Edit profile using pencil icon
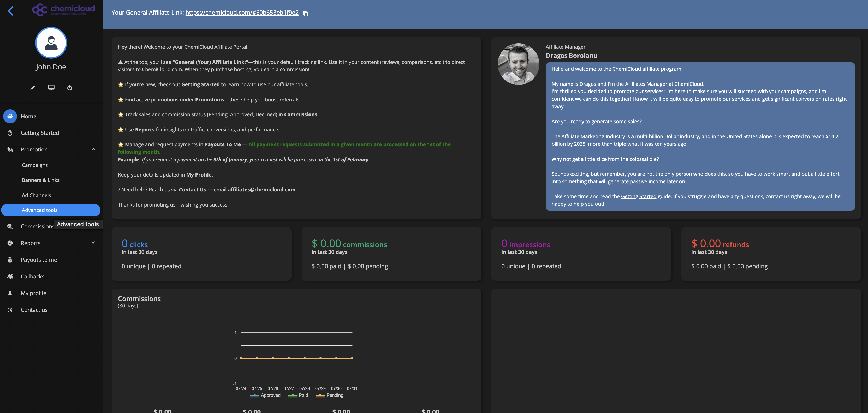 tap(33, 88)
